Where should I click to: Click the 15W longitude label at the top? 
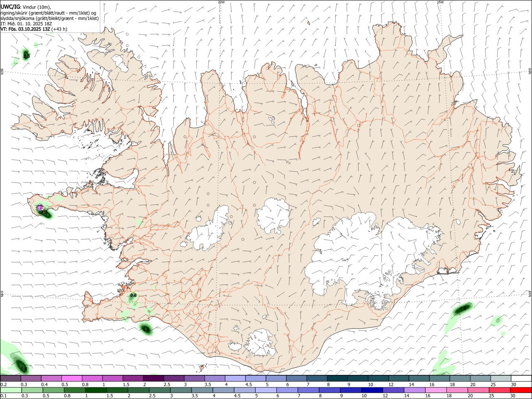tap(440, 2)
